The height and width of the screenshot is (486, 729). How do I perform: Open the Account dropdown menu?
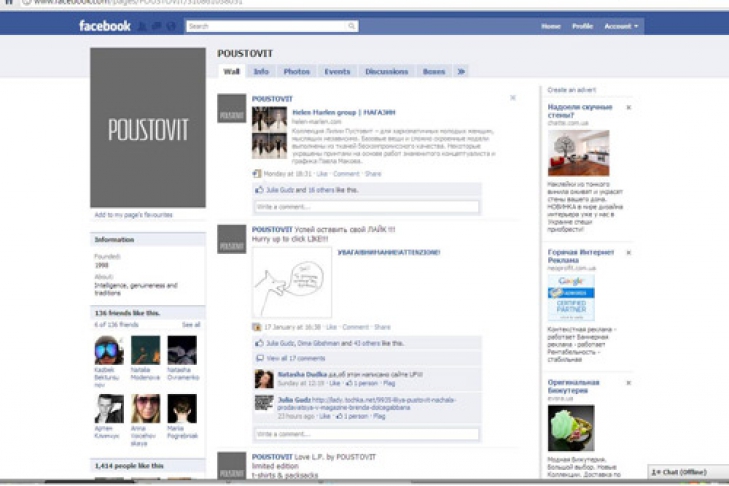(x=620, y=26)
